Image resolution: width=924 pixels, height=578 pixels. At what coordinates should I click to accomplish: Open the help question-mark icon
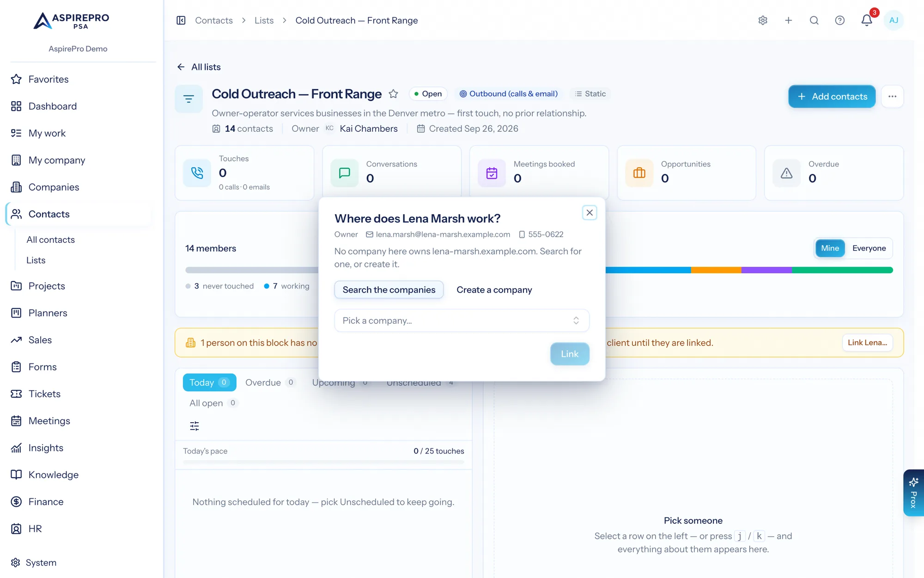[840, 20]
